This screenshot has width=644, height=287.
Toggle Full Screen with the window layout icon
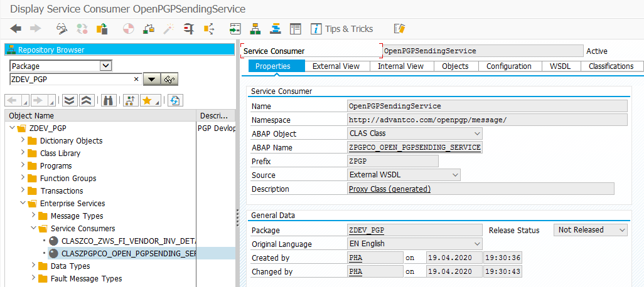click(x=295, y=29)
